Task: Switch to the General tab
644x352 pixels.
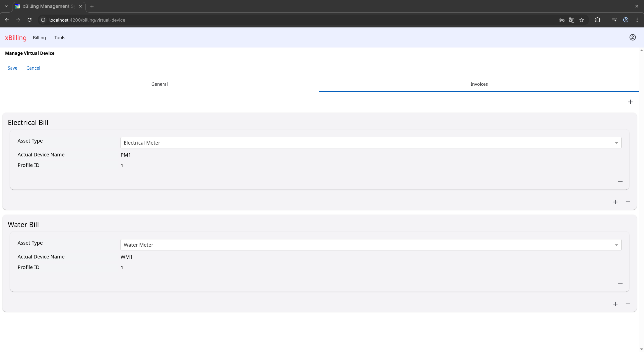Action: pos(159,84)
